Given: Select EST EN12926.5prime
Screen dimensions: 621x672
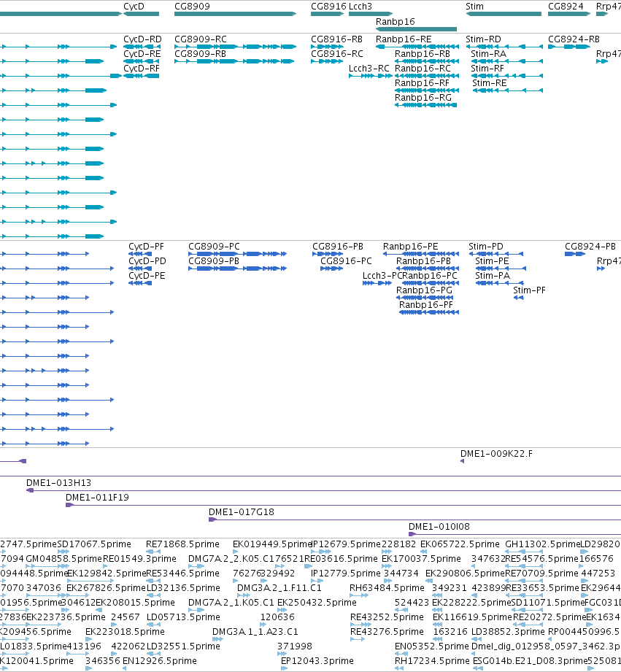Looking at the screenshot, I should coord(159,660).
